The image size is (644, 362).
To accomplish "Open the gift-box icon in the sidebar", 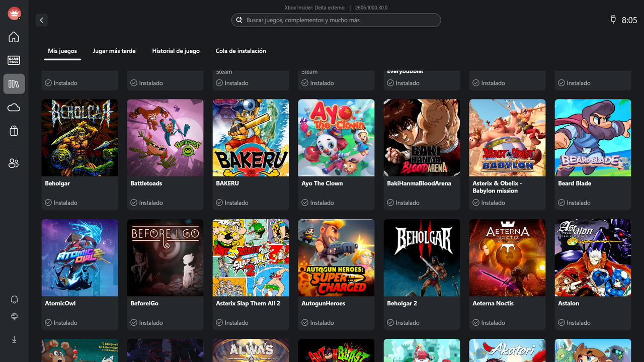I will click(x=14, y=131).
